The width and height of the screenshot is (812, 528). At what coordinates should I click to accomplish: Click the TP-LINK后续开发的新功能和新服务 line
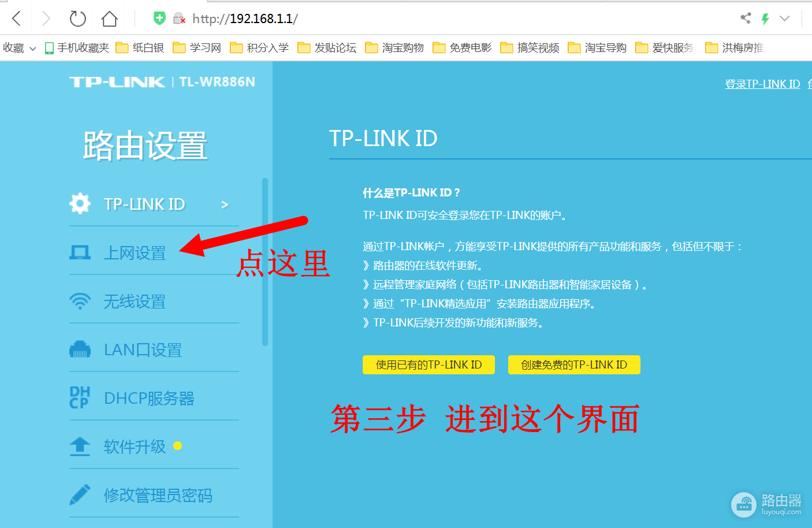tap(454, 322)
